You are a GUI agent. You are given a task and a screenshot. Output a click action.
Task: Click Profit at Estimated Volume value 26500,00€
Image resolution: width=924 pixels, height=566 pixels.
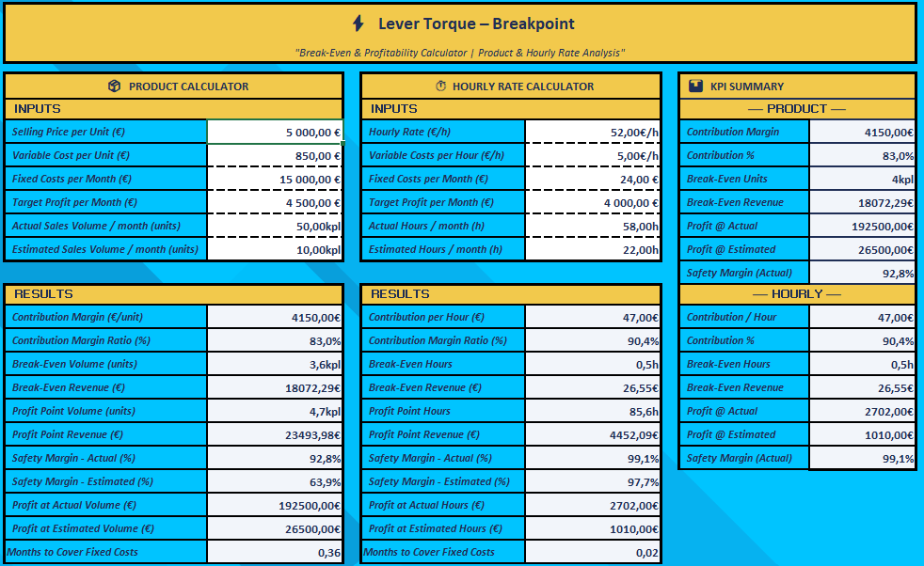[x=275, y=529]
